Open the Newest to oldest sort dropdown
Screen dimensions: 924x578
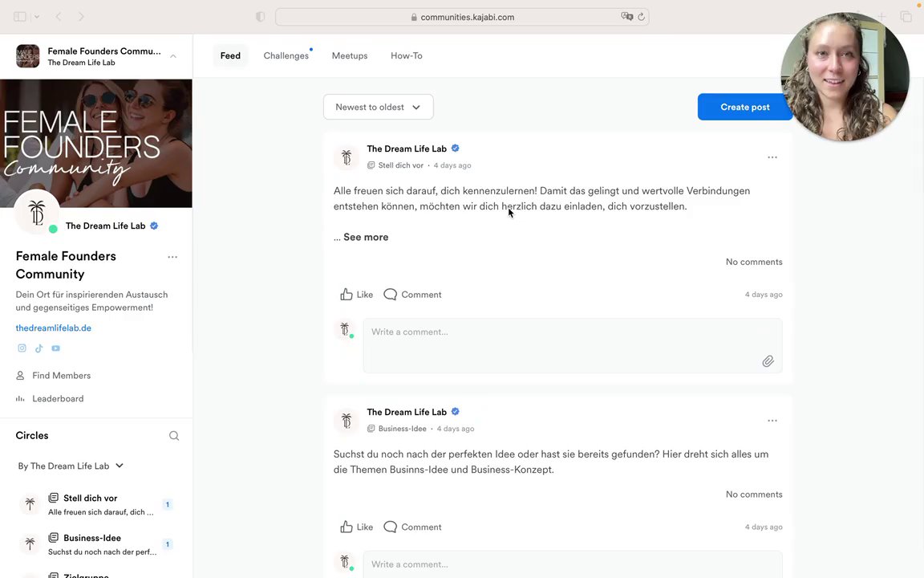pyautogui.click(x=378, y=107)
